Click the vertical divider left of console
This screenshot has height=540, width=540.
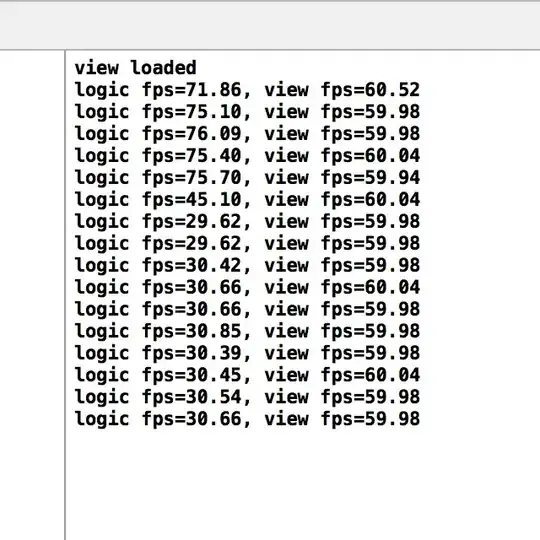click(x=65, y=295)
